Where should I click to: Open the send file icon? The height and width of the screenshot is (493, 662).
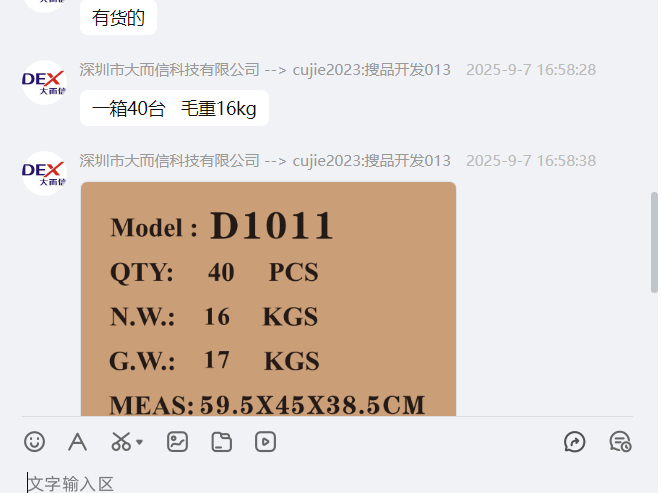pyautogui.click(x=222, y=442)
